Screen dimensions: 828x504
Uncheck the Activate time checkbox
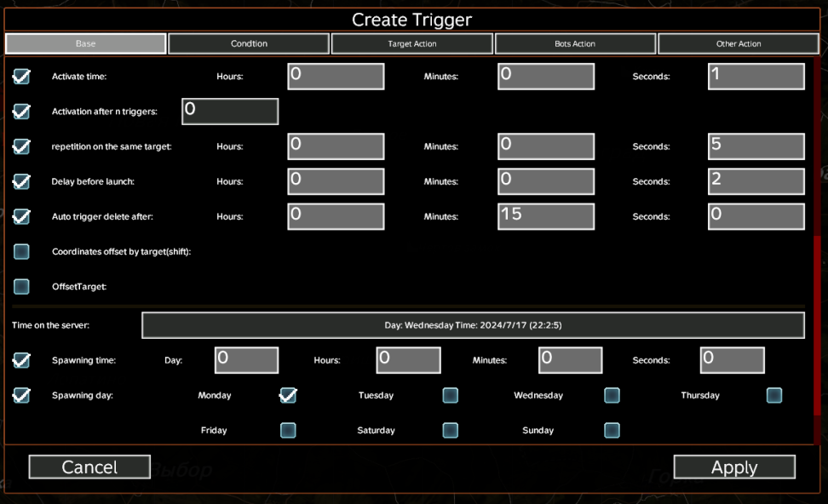[x=21, y=77]
